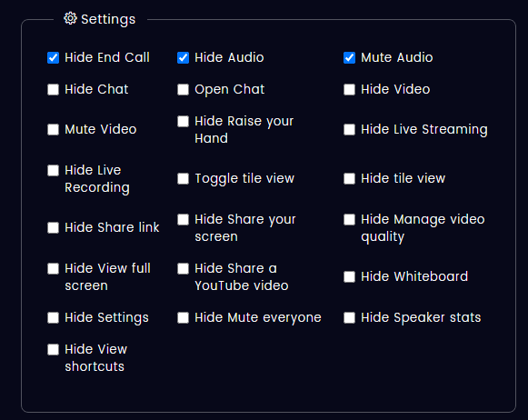
Task: Tick the Hide Mute everyone checkbox
Action: [x=184, y=317]
